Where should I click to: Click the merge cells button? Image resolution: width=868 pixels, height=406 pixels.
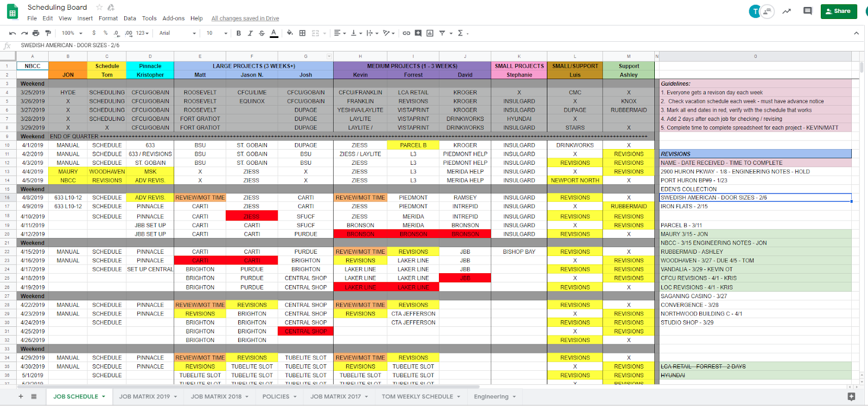pos(315,33)
